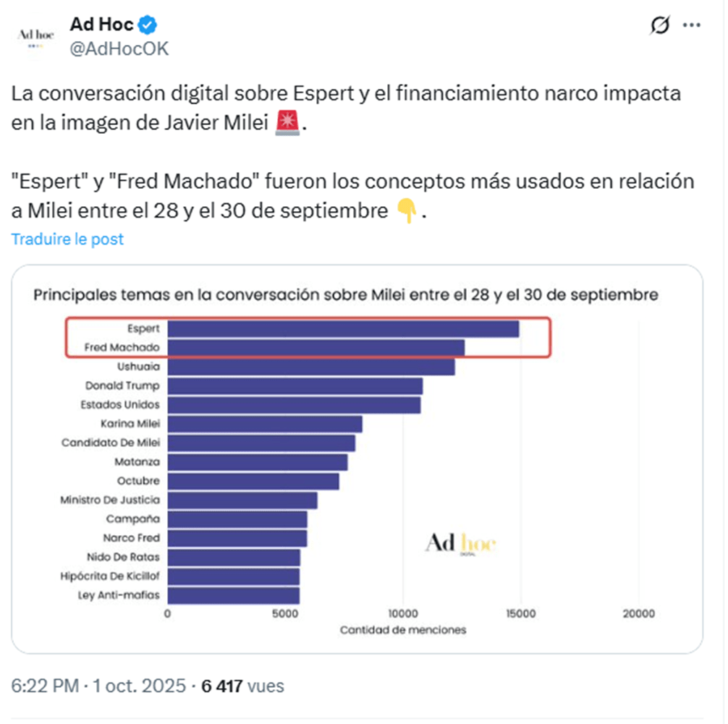728x724 pixels.
Task: Open the three-dot more options menu
Action: [692, 25]
